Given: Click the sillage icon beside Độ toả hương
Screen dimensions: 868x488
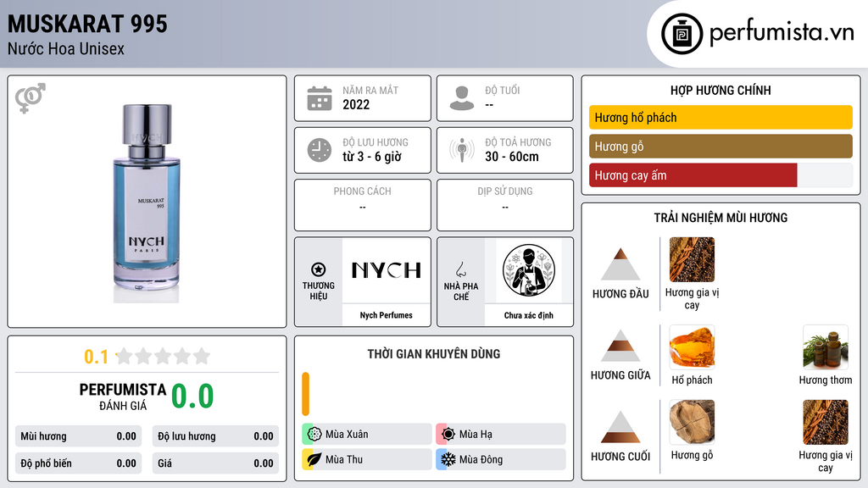Looking at the screenshot, I should point(462,150).
